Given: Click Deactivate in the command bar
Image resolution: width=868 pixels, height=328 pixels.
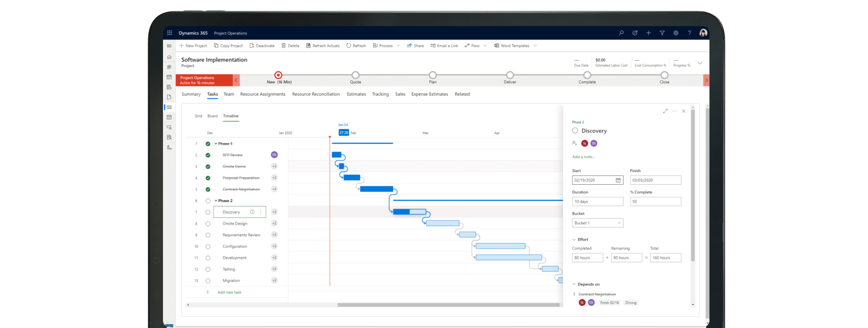Looking at the screenshot, I should point(262,46).
